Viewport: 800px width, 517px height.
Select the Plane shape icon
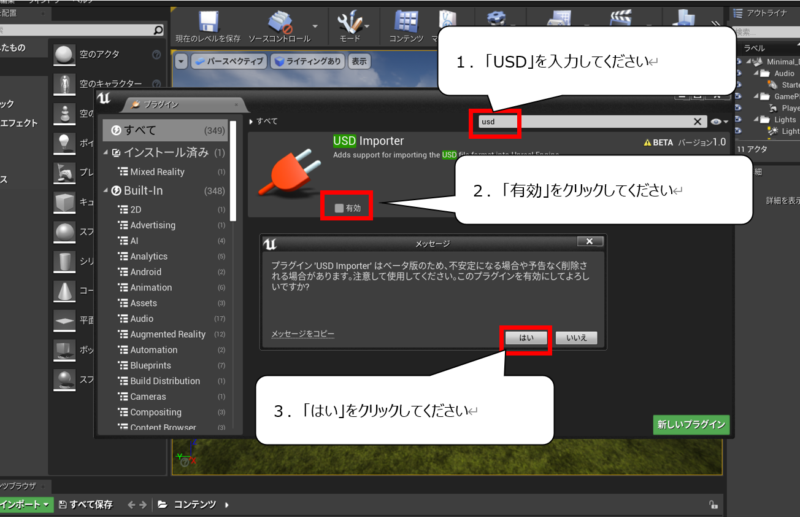(64, 321)
